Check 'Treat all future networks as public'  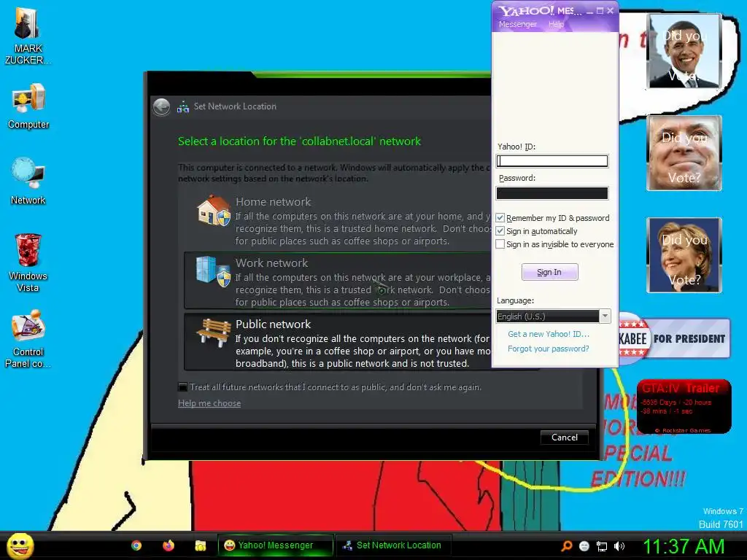pos(182,386)
